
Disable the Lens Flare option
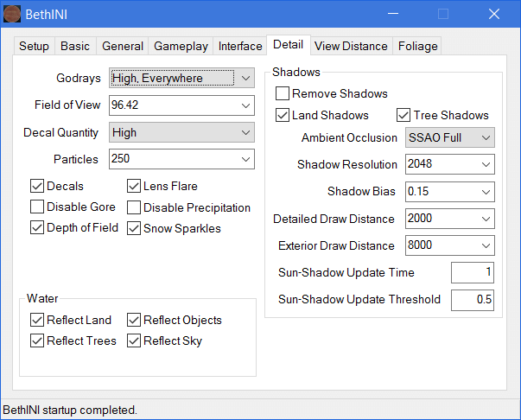[134, 186]
